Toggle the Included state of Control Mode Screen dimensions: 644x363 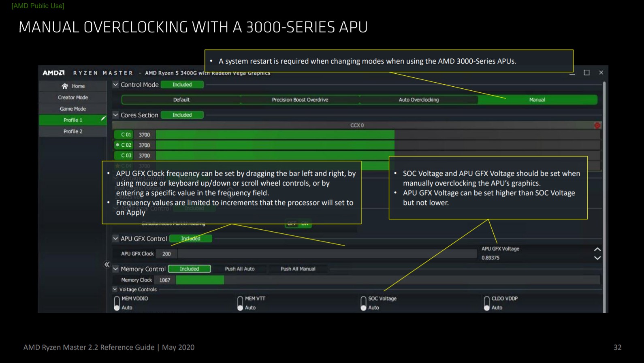(182, 84)
